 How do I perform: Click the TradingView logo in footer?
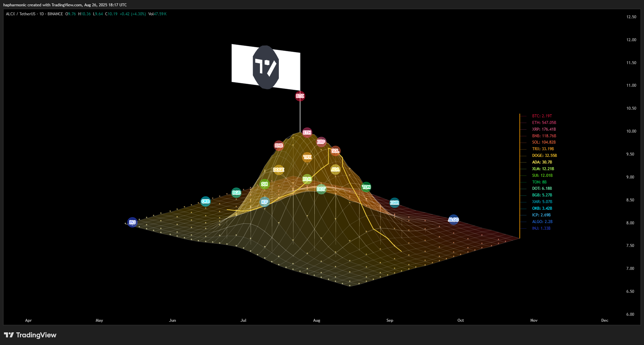(x=30, y=335)
